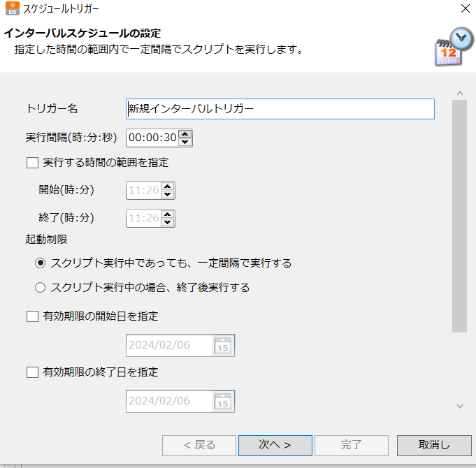This screenshot has width=476, height=468.
Task: Increment the 開始(時:分) time spinner
Action: click(168, 186)
